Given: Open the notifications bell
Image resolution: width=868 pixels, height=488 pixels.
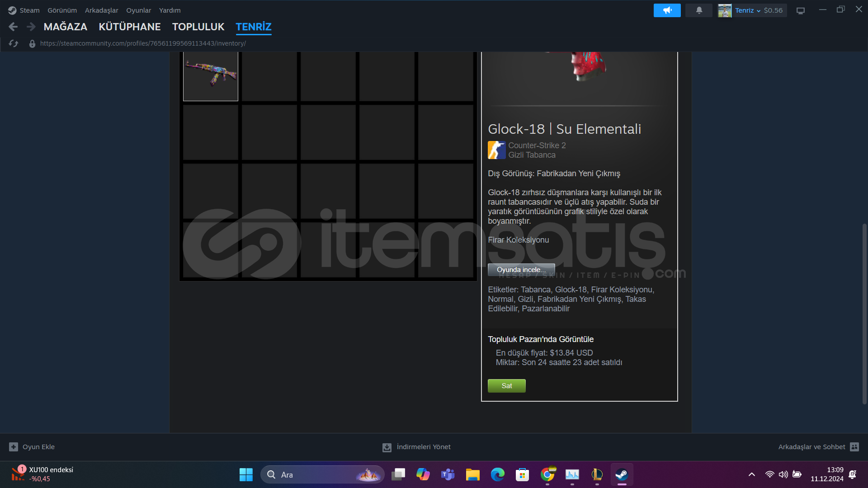Looking at the screenshot, I should point(699,10).
